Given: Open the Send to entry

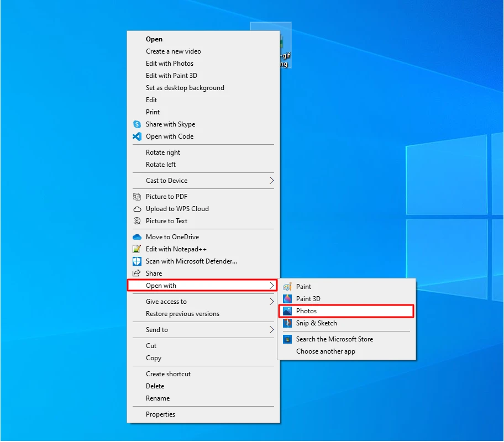Looking at the screenshot, I should (x=203, y=330).
